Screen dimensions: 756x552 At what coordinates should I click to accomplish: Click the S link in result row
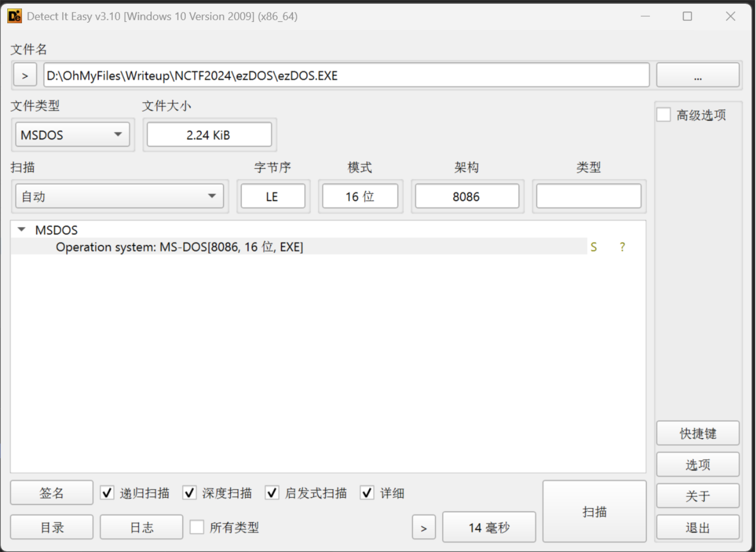[594, 247]
